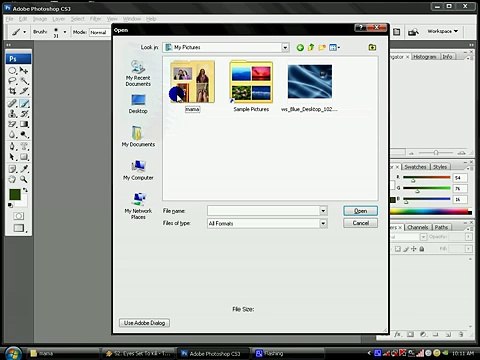Select the mama folder thumbnail

point(192,82)
